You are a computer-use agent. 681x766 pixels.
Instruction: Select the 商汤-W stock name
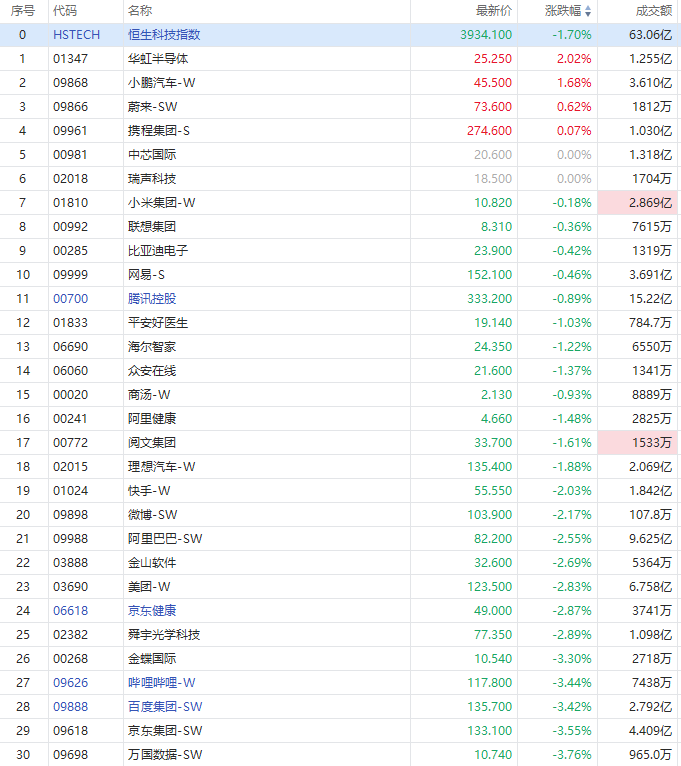click(149, 394)
